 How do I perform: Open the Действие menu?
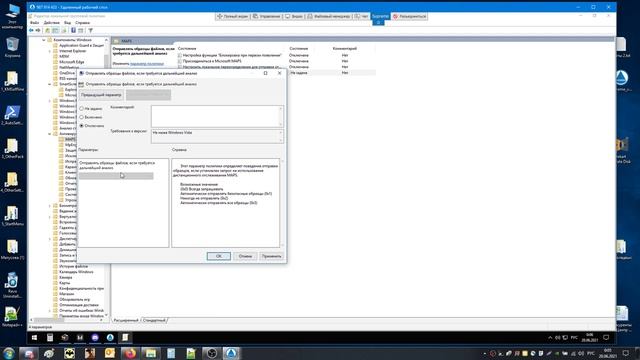pos(51,23)
